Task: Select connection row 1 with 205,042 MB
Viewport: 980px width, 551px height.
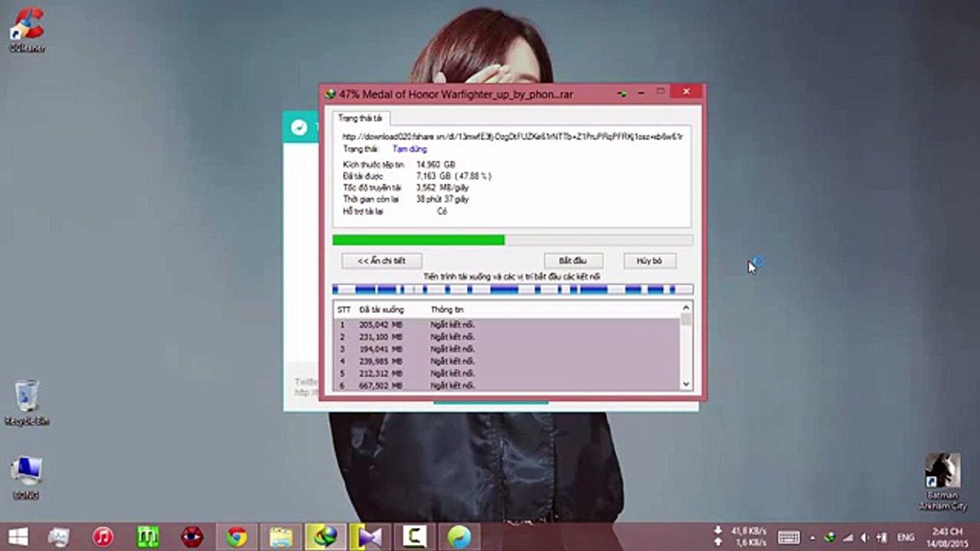Action: tap(507, 324)
